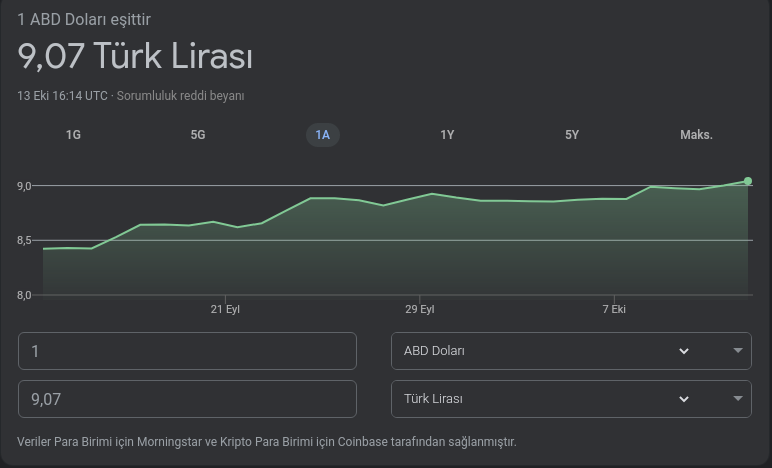The width and height of the screenshot is (772, 468).
Task: Select the 1G time range
Action: 73,135
